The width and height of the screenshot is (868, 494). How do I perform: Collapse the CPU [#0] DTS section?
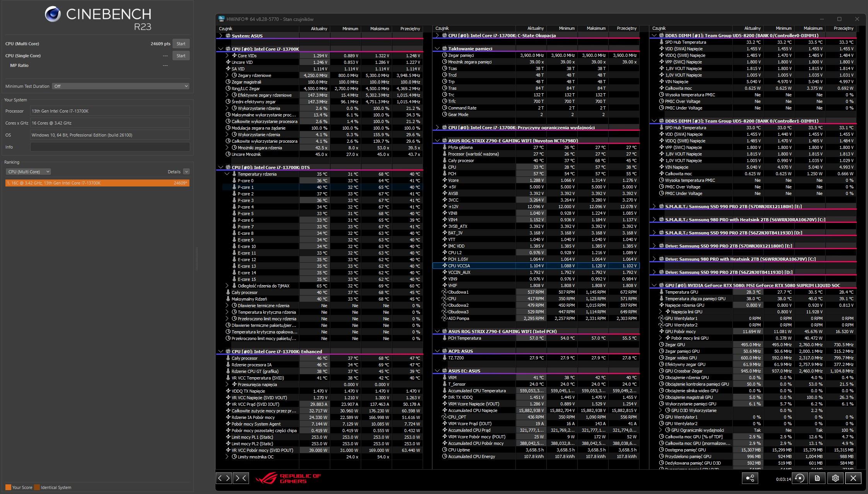point(221,168)
